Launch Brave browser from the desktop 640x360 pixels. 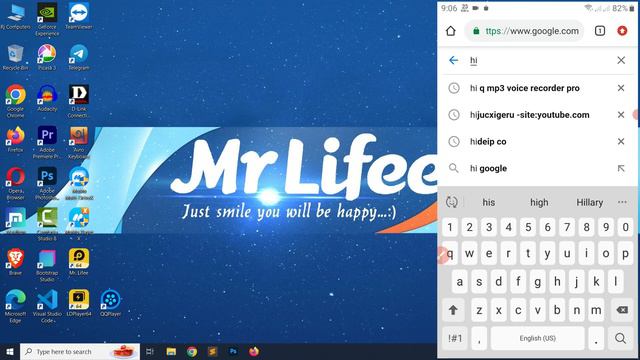16,262
